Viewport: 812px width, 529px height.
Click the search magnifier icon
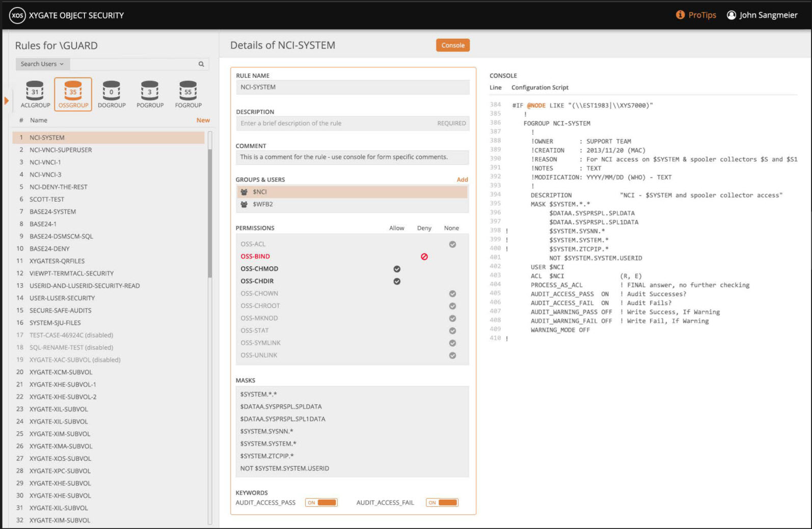(201, 64)
